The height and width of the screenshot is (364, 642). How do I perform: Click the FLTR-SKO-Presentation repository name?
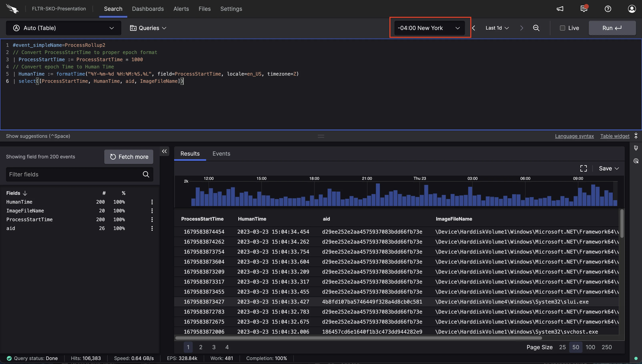pyautogui.click(x=59, y=9)
